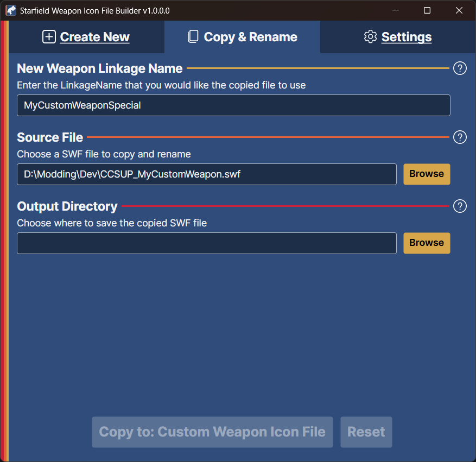Close the Weapon Icon File Builder window

[459, 10]
